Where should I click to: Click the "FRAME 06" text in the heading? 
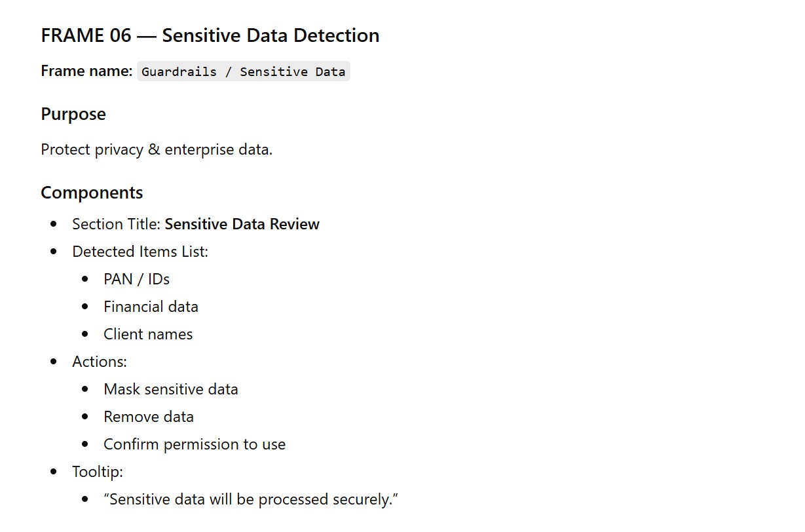point(86,35)
